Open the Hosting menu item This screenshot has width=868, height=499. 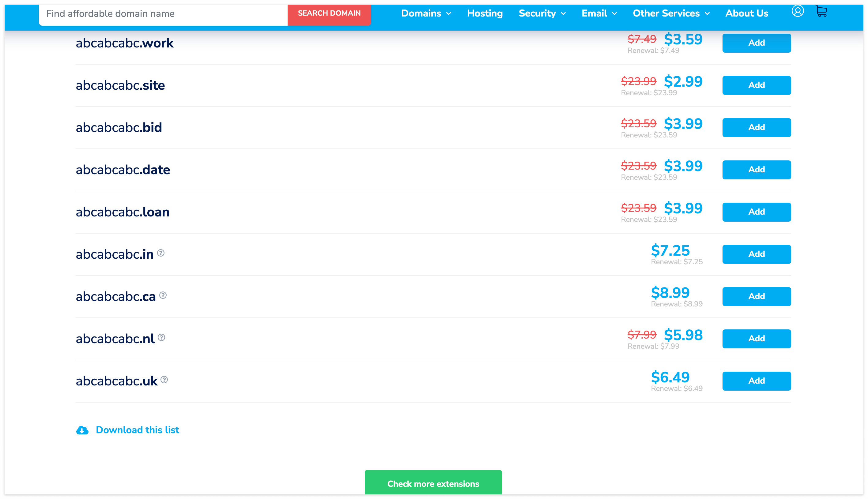pyautogui.click(x=485, y=13)
